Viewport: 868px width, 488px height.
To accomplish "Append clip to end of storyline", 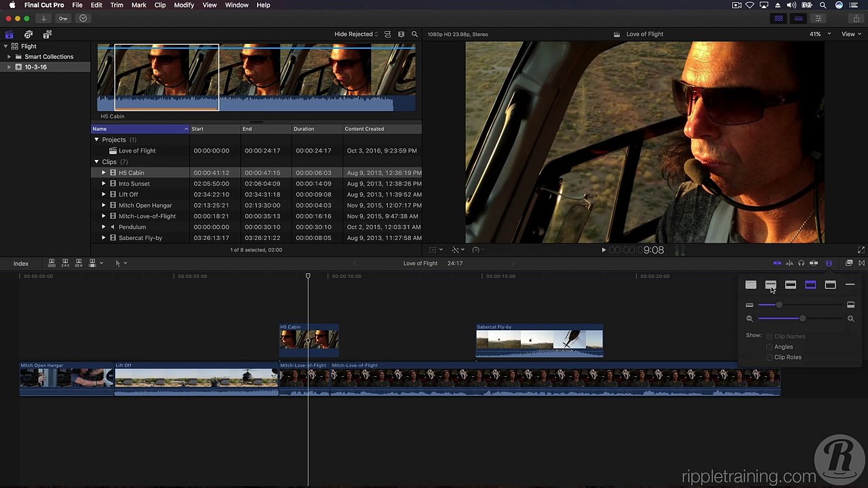I will [79, 263].
